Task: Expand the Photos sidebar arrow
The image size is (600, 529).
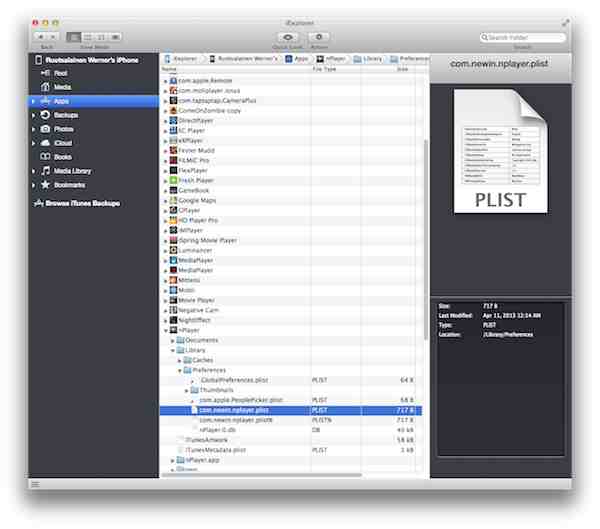Action: click(34, 129)
